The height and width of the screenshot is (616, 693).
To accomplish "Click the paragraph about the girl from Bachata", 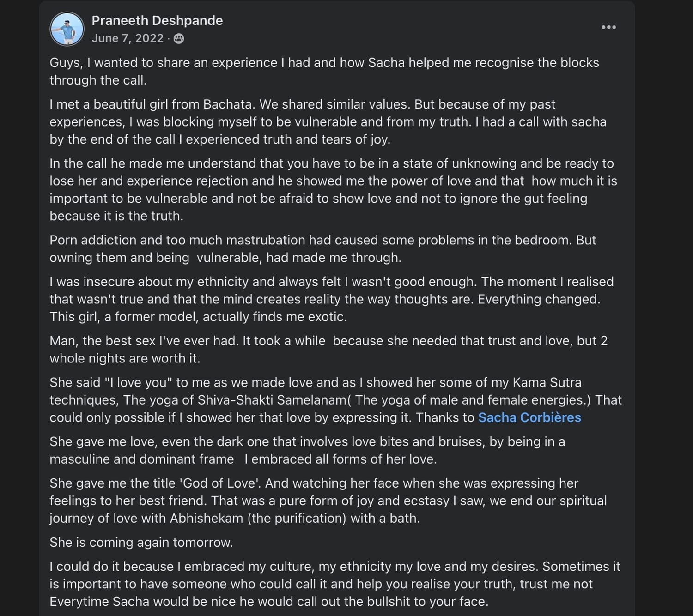I will tap(328, 122).
